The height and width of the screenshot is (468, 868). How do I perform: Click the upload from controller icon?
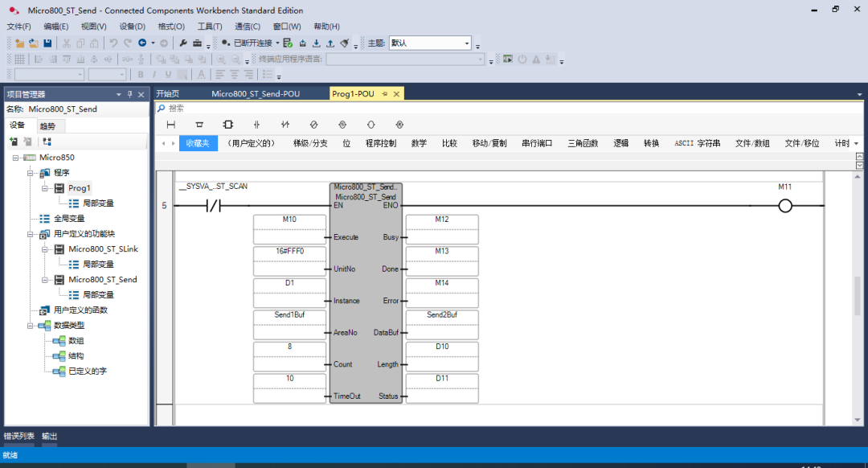click(x=330, y=43)
